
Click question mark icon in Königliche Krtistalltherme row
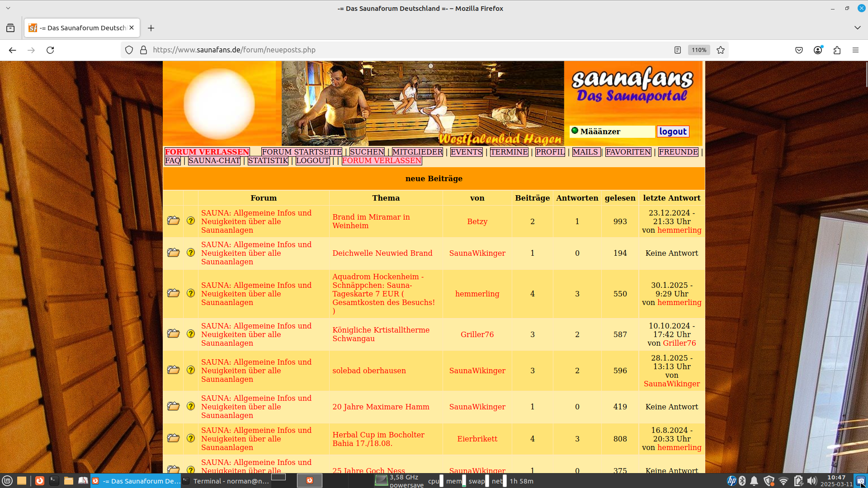(191, 334)
